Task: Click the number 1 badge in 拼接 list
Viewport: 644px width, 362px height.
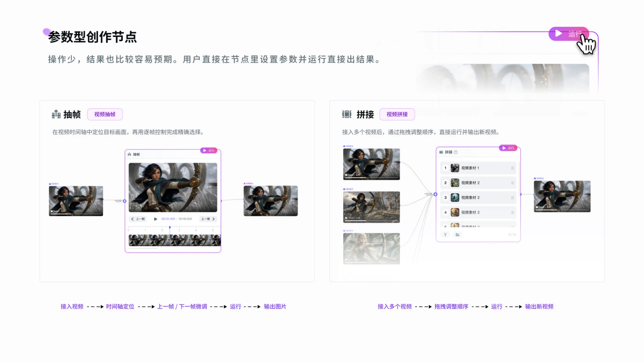Action: coord(445,168)
